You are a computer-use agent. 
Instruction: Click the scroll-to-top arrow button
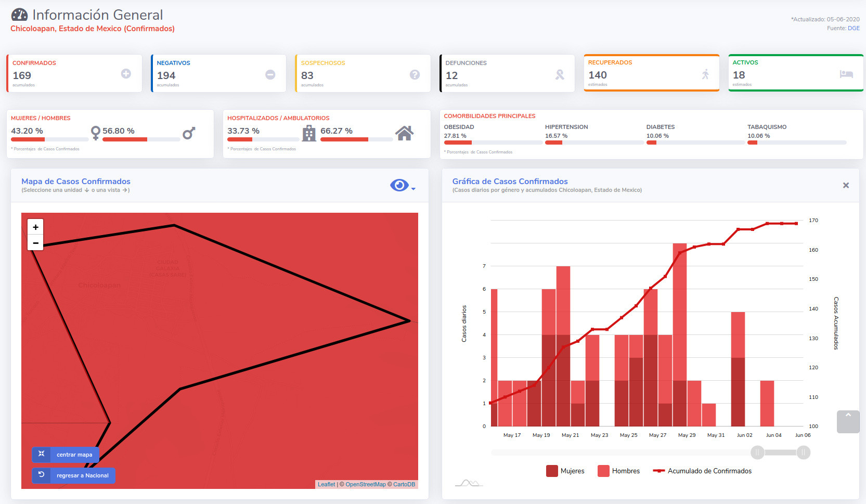[848, 421]
